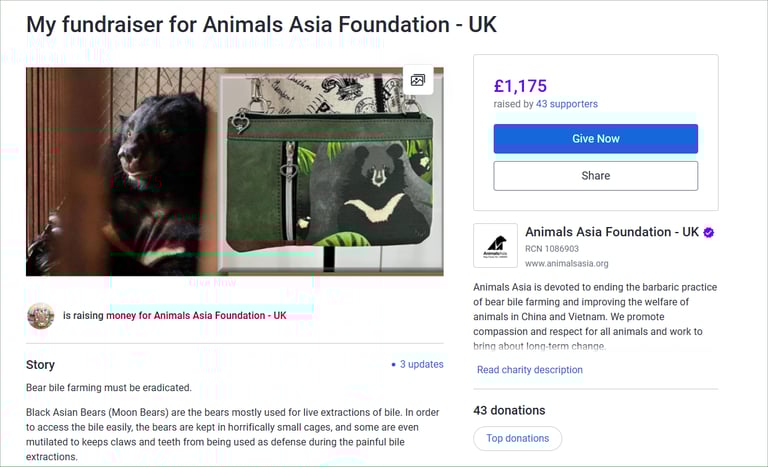
Task: View the 43 supporters link
Action: click(567, 104)
